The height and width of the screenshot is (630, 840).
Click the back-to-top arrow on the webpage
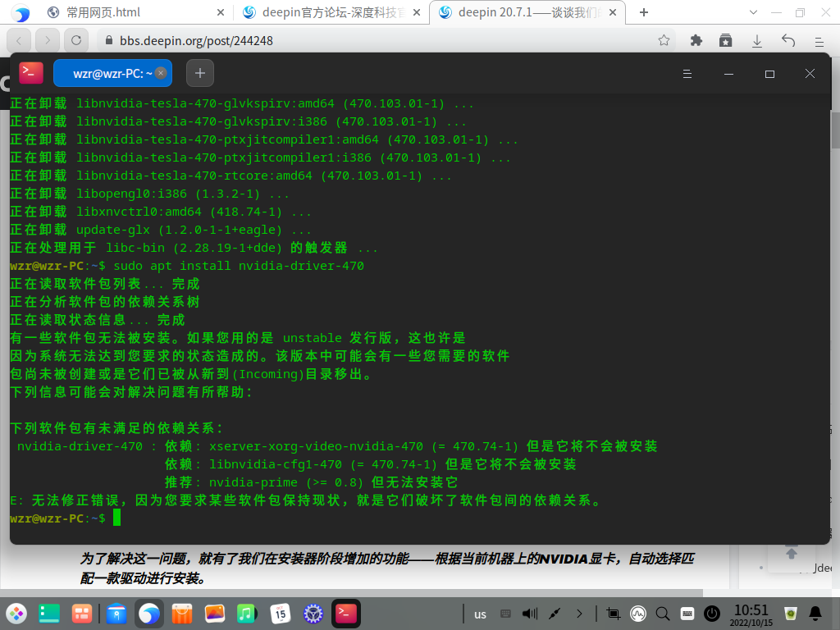tap(792, 553)
